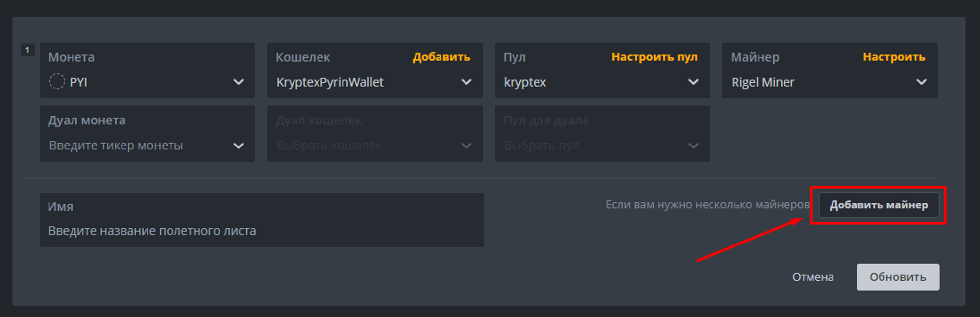The height and width of the screenshot is (317, 980).
Task: Open the Пул для дуала dropdown
Action: (602, 134)
